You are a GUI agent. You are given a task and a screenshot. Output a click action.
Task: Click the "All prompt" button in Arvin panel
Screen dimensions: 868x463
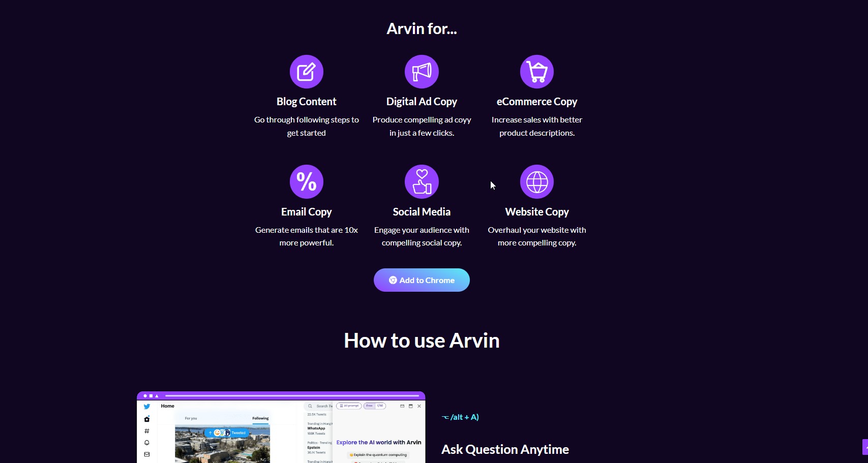349,406
